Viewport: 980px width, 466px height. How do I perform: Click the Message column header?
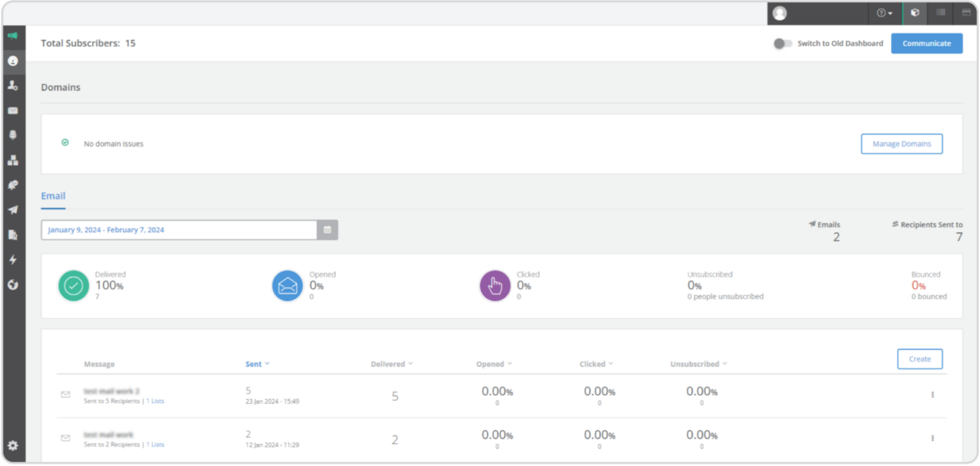[99, 364]
